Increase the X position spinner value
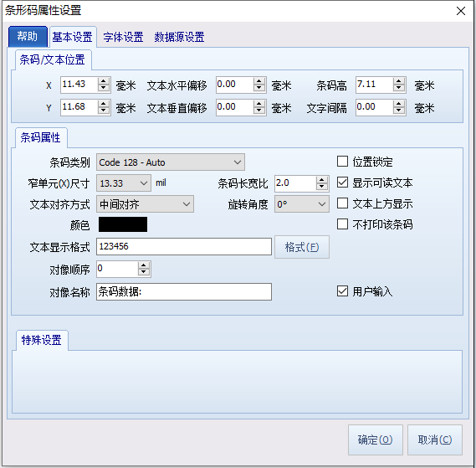Viewport: 476px width, 468px height. click(x=104, y=81)
